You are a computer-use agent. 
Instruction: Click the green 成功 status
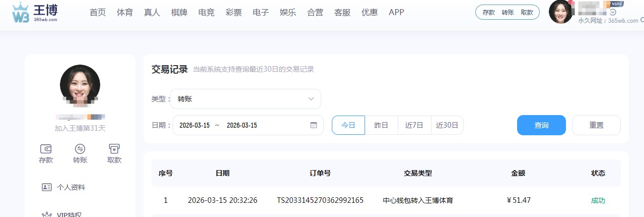(598, 200)
